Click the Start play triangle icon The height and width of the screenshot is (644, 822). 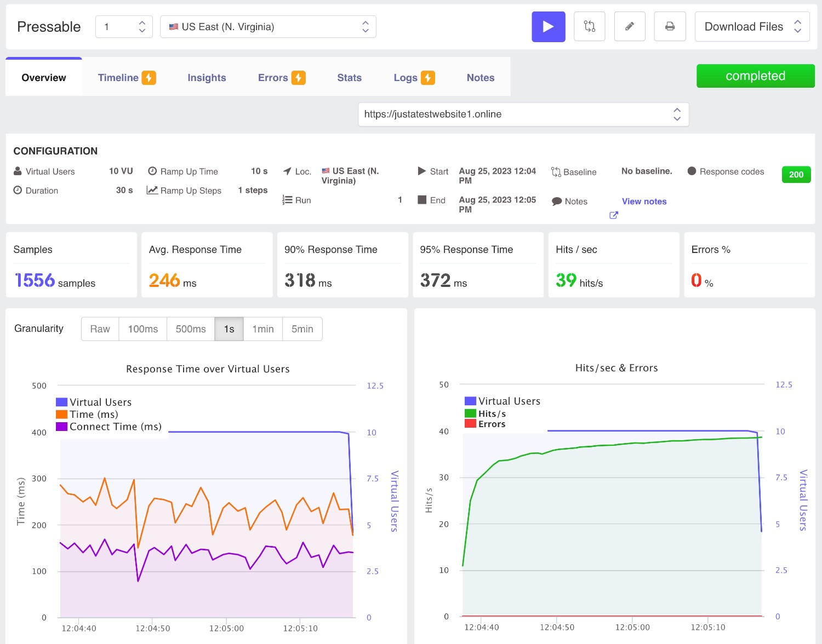pos(422,171)
